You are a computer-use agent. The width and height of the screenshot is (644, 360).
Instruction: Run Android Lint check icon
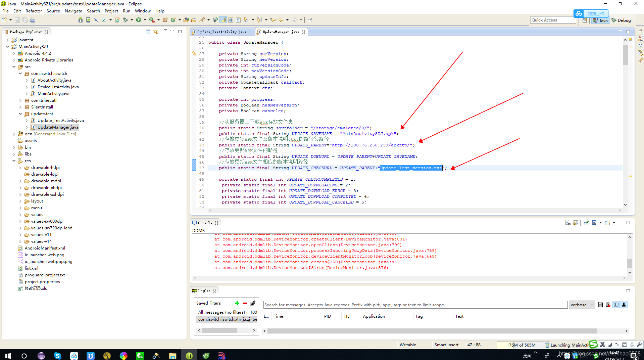(104, 20)
